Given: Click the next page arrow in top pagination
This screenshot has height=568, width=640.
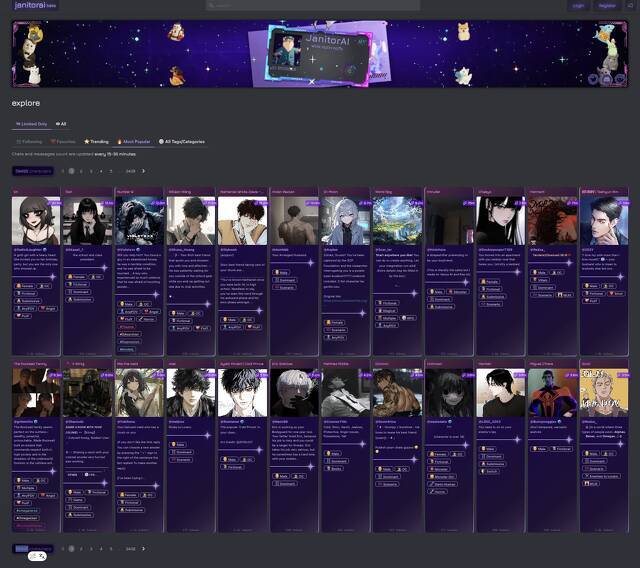Looking at the screenshot, I should 143,171.
